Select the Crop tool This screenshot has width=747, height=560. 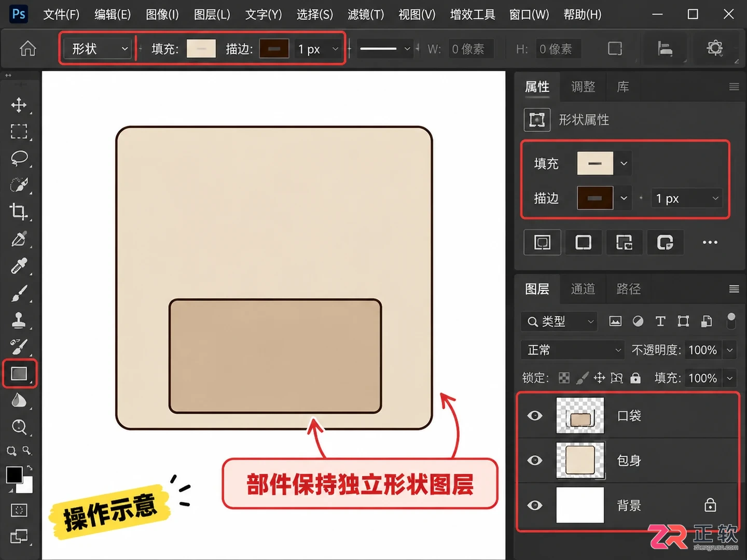tap(19, 212)
